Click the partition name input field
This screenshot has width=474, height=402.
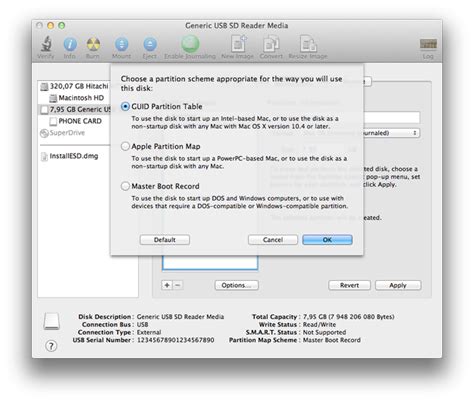[x=392, y=118]
